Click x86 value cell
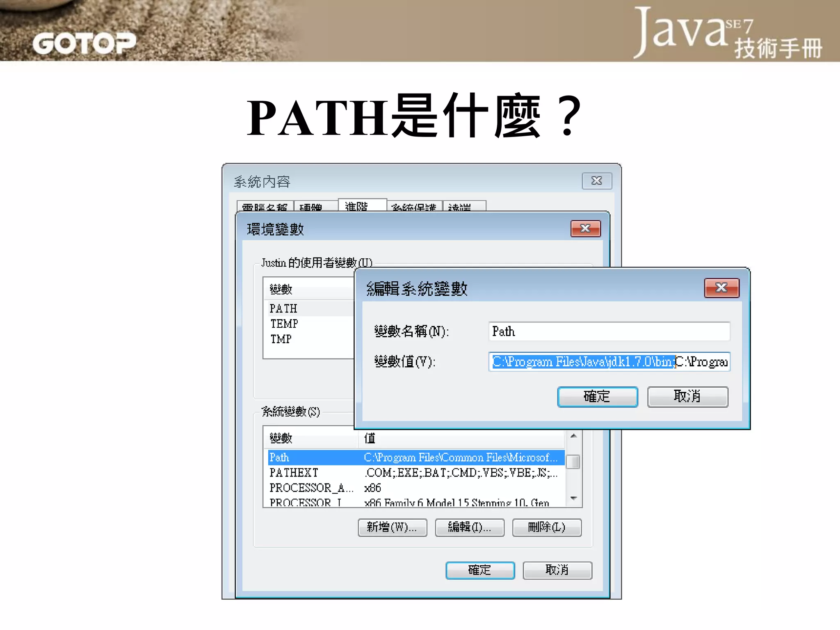Screen dimensions: 840x630 pyautogui.click(x=373, y=488)
